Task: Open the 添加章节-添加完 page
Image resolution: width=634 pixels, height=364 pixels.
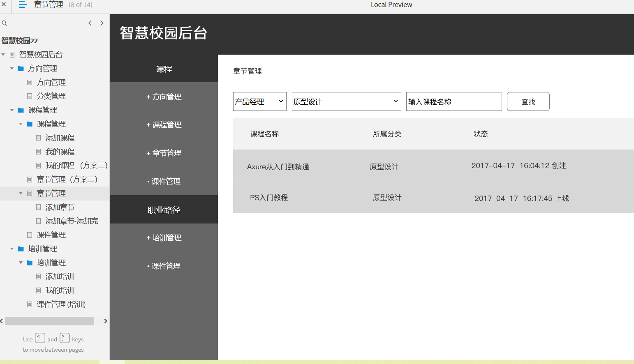Action: (x=72, y=221)
